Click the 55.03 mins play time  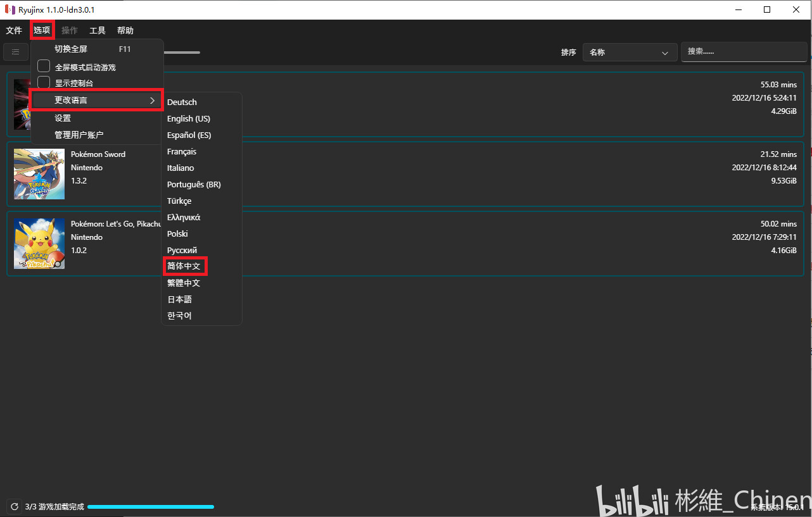point(778,84)
